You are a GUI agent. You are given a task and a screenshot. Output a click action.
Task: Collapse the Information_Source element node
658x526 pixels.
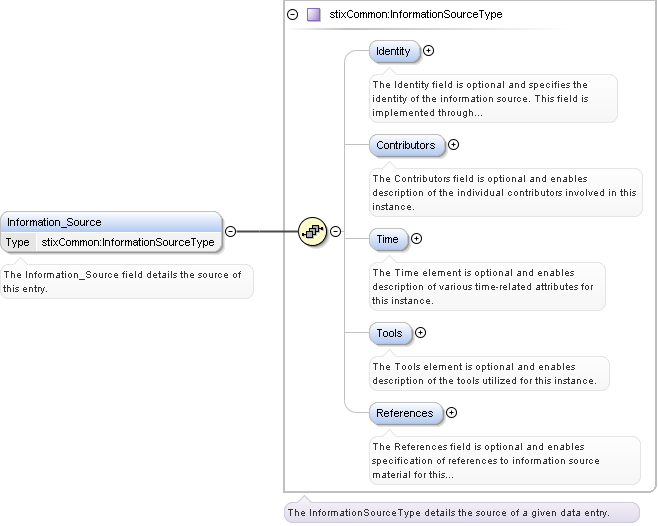point(230,231)
